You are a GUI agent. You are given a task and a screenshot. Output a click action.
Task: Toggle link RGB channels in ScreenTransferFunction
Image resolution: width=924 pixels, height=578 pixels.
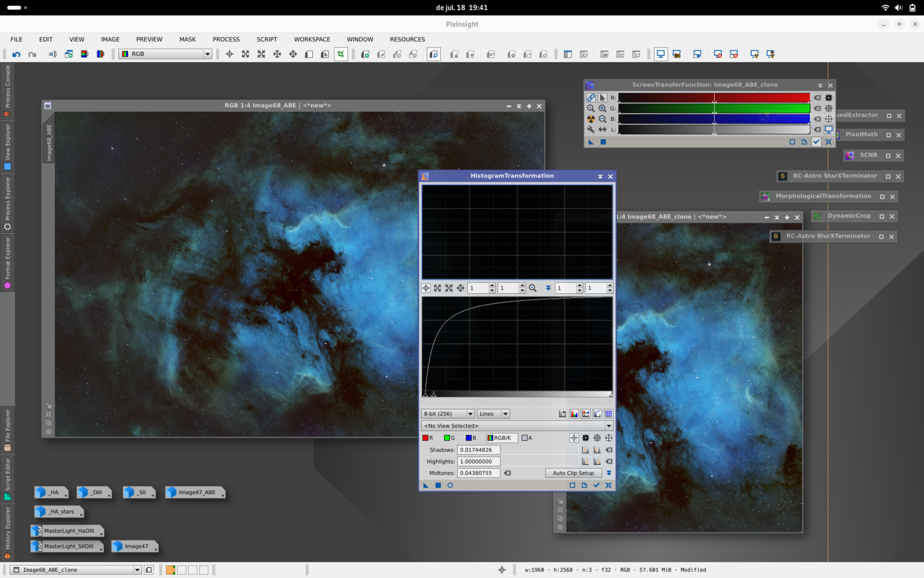[x=591, y=98]
